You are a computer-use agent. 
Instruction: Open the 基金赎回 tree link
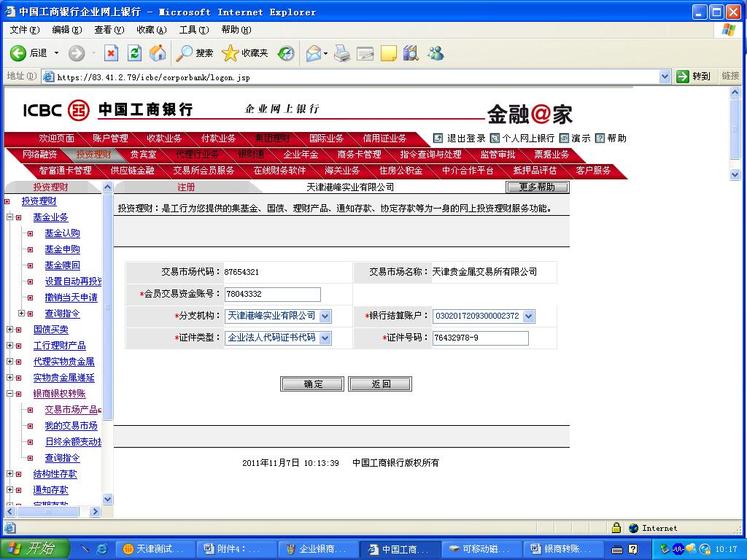coord(63,265)
